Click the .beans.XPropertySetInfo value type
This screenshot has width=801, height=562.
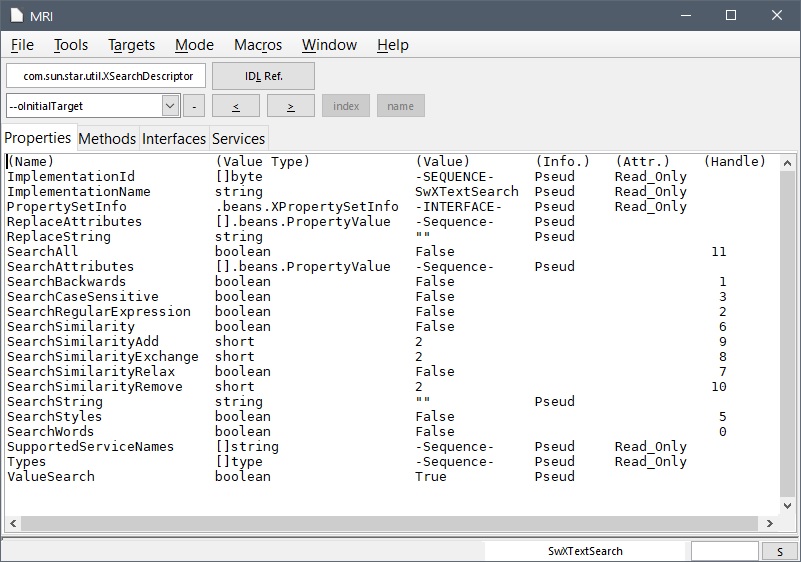pos(307,206)
